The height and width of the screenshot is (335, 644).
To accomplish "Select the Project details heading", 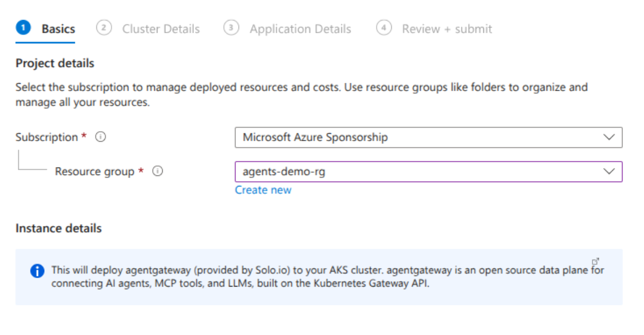I will tap(55, 63).
